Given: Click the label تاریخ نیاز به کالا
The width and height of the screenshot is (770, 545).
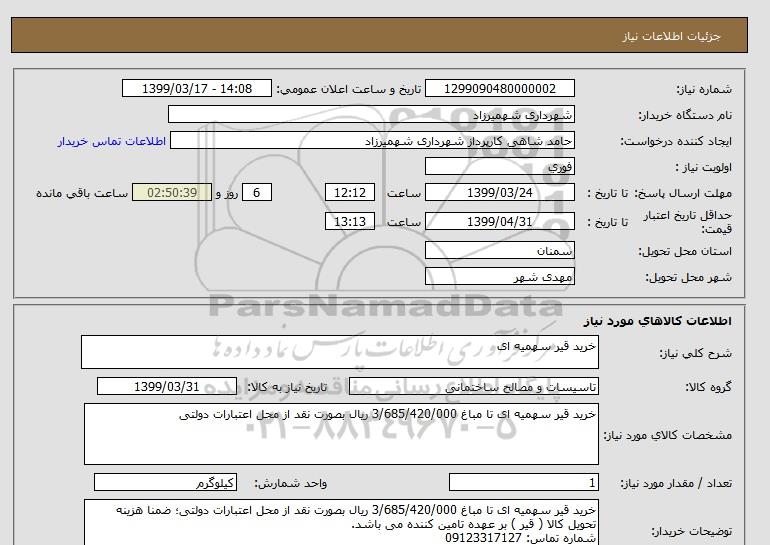Looking at the screenshot, I should click(x=287, y=387).
